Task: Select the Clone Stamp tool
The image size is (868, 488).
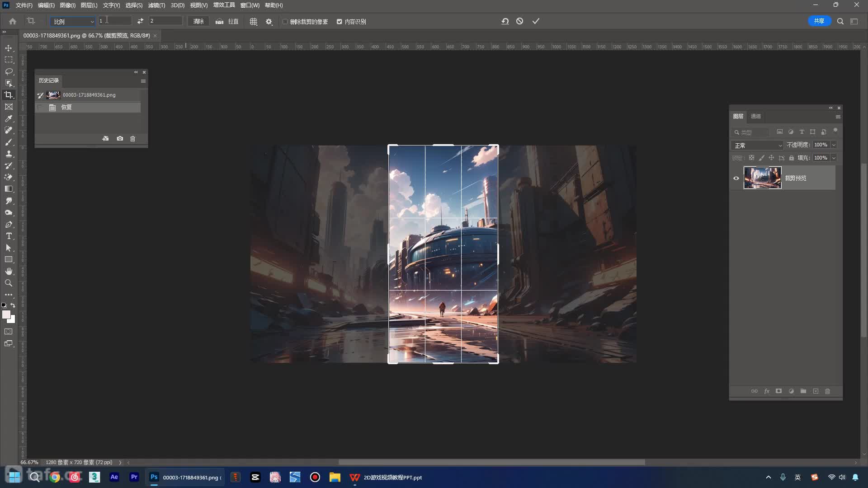Action: point(9,154)
